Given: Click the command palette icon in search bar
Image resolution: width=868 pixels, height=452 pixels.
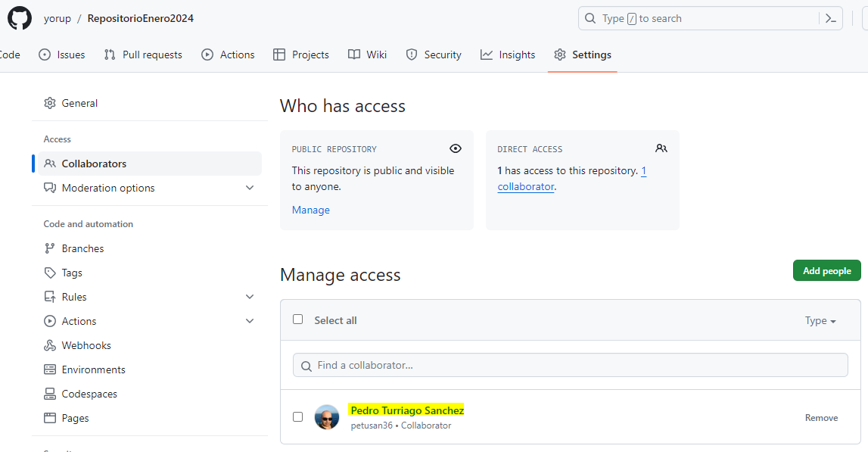Looking at the screenshot, I should tap(830, 17).
